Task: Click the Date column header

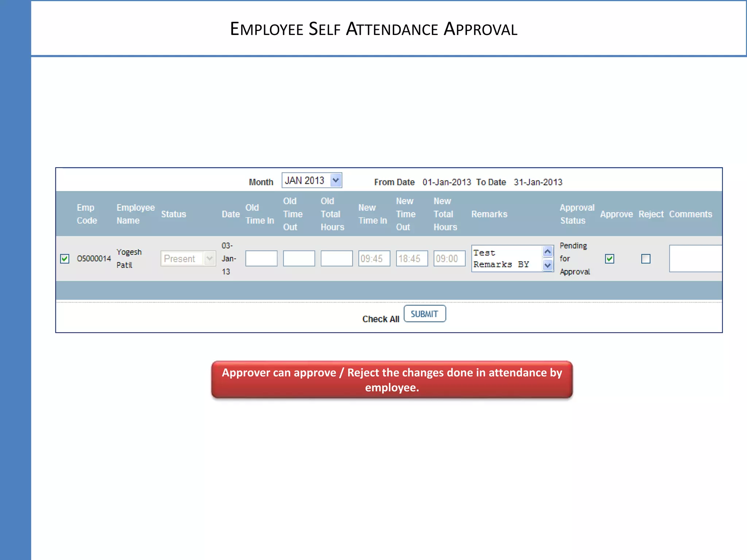Action: tap(231, 214)
